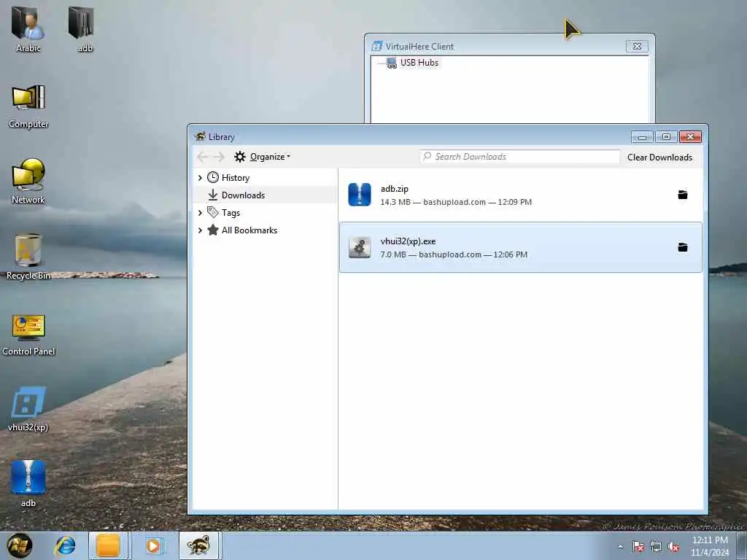Image resolution: width=747 pixels, height=560 pixels.
Task: Expand the All Bookmarks tree node
Action: tap(200, 230)
